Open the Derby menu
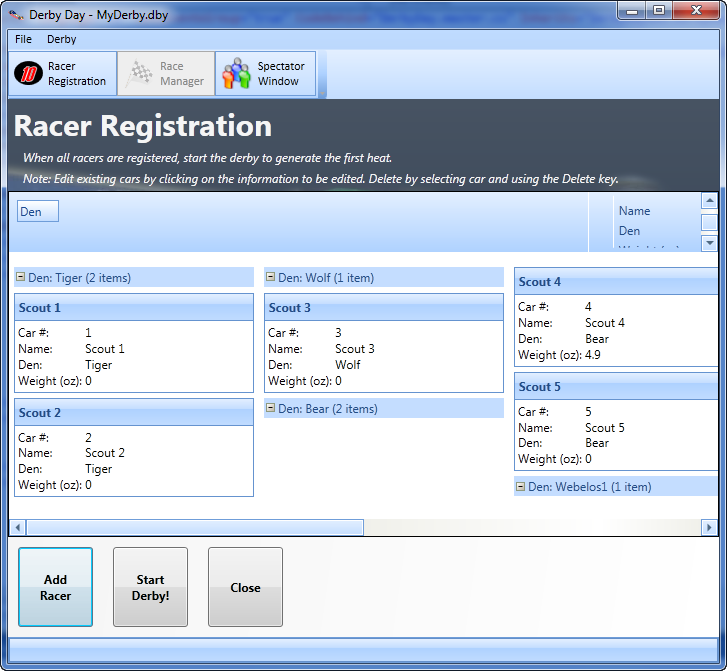 [61, 39]
